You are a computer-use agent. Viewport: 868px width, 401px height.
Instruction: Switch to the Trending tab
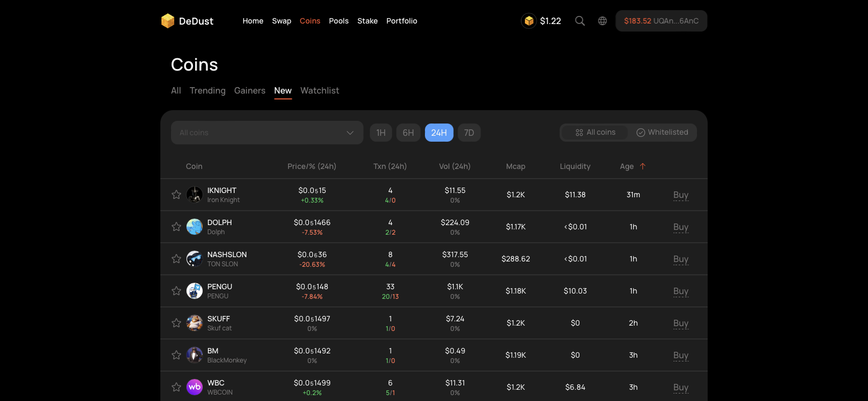[x=207, y=91]
